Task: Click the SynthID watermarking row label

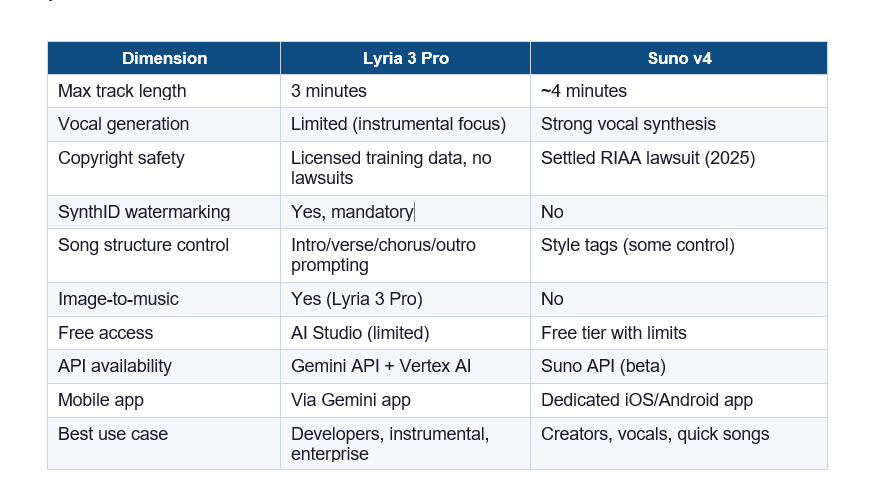Action: coord(144,212)
